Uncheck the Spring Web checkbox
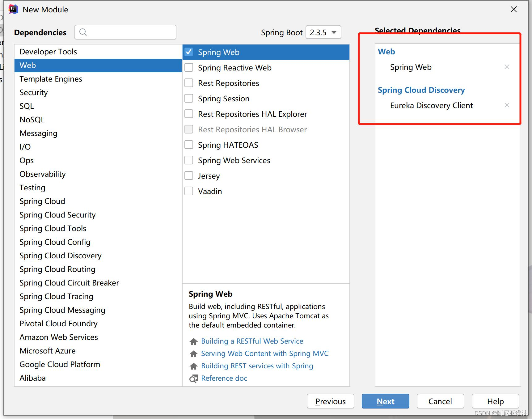 pos(189,52)
